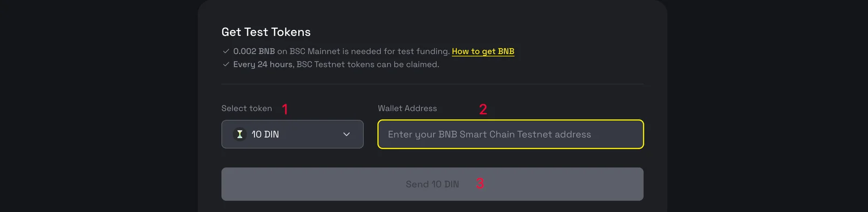868x212 pixels.
Task: Click the 10 DIN text inside dropdown
Action: coord(265,134)
